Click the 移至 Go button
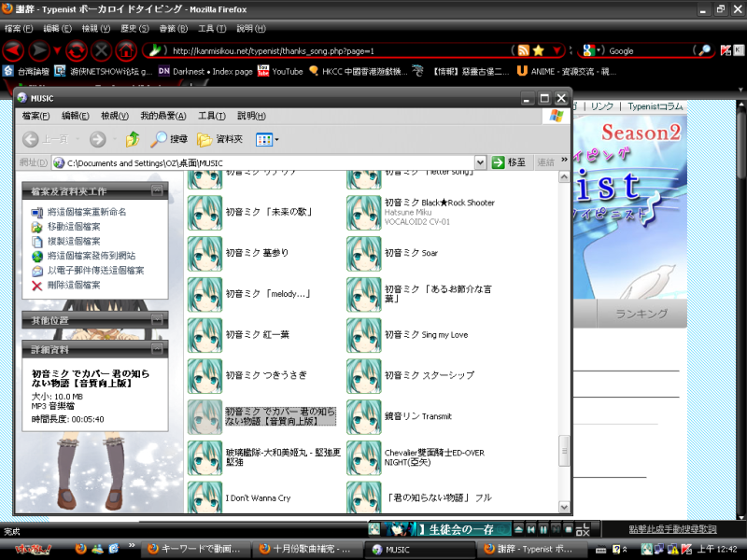 (509, 162)
